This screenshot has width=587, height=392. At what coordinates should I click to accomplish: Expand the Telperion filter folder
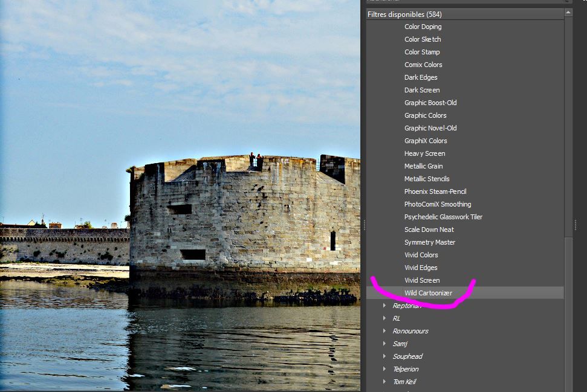(x=384, y=369)
